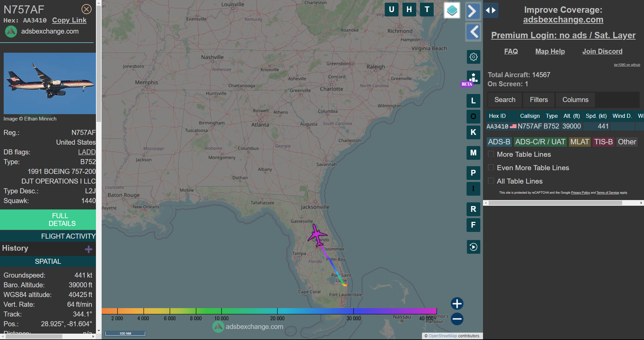Image resolution: width=644 pixels, height=340 pixels.
Task: Open the Join Discord link
Action: [602, 51]
